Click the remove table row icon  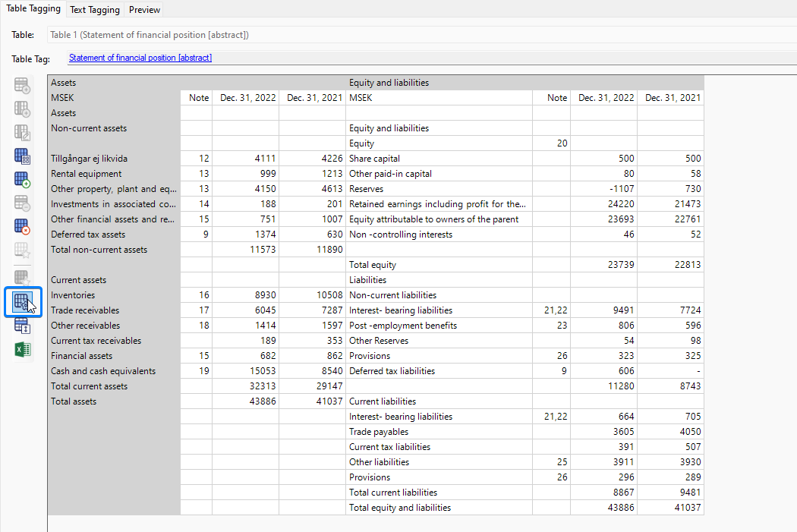22,203
